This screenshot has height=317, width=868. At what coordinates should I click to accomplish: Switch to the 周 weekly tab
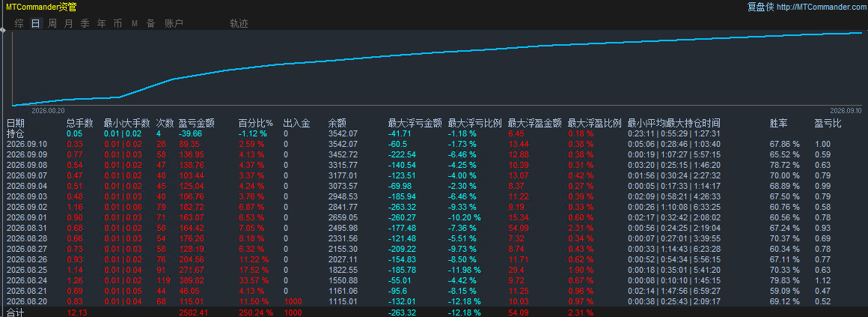52,23
